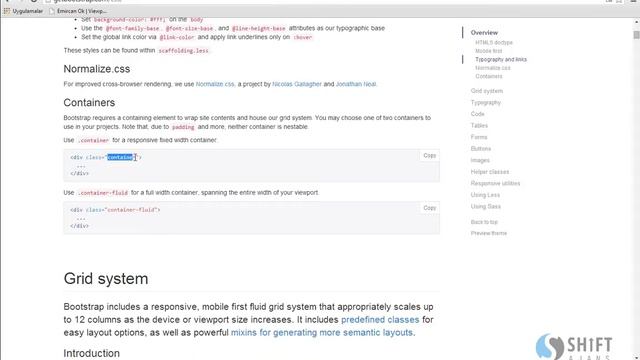Click the Grid system heading
The height and width of the screenshot is (360, 640).
pyautogui.click(x=106, y=279)
